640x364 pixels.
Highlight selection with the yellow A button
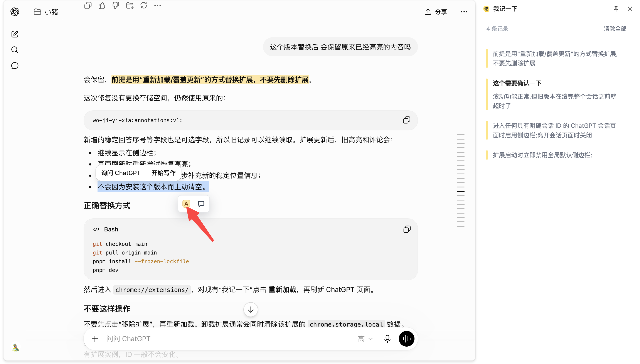click(x=186, y=204)
